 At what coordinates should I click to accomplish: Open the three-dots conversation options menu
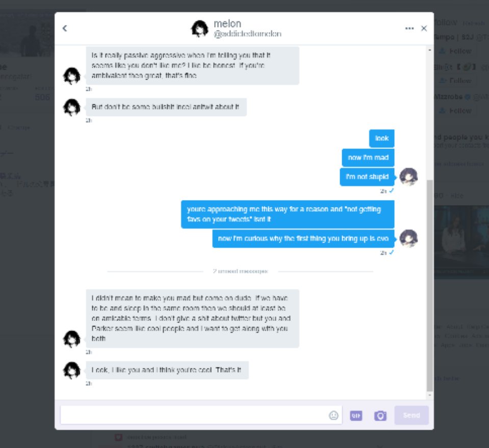(x=409, y=29)
